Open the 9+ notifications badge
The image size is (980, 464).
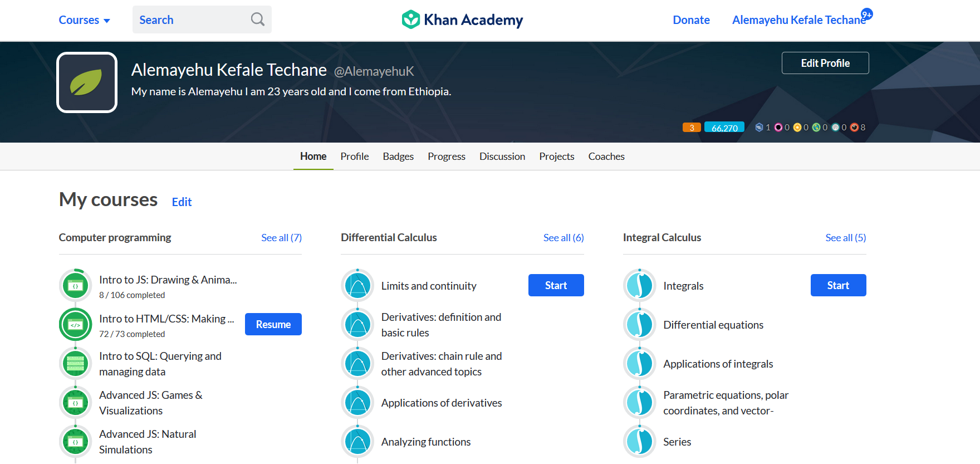tap(866, 14)
